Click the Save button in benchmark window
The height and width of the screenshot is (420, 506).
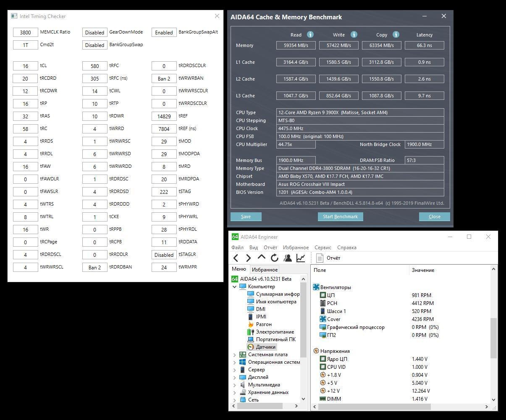(x=246, y=217)
